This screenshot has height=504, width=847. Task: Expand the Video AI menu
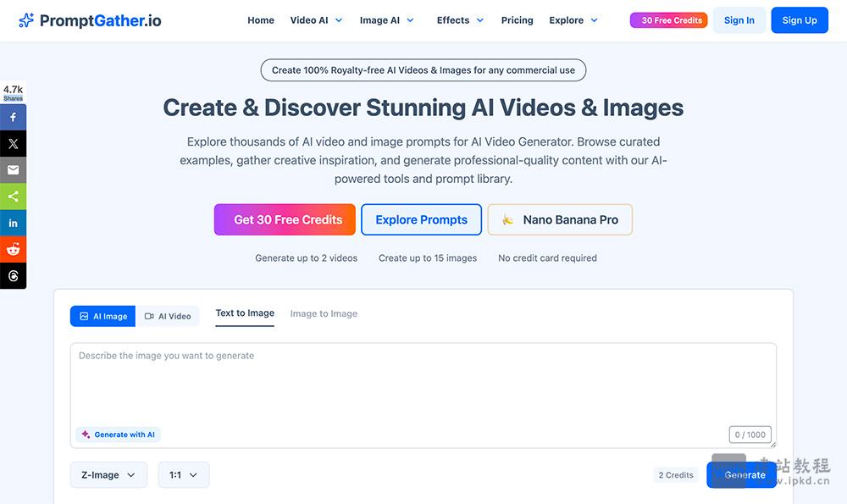coord(316,20)
